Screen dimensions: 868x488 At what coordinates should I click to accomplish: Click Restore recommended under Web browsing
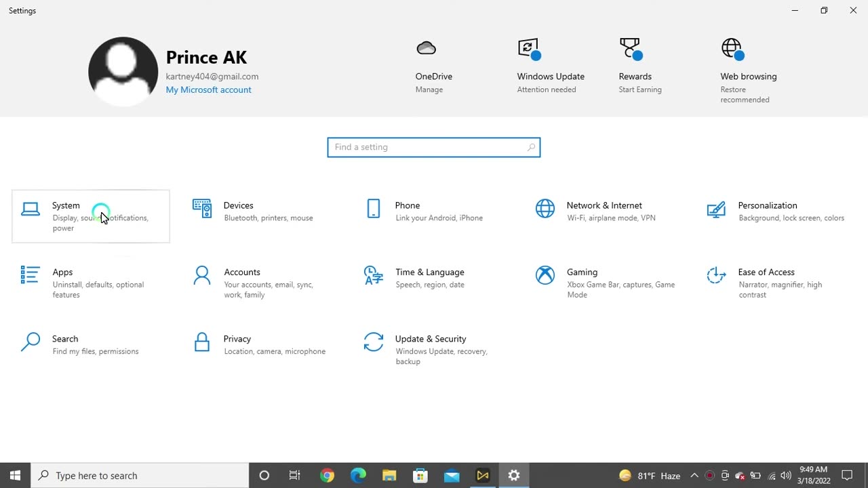[745, 94]
